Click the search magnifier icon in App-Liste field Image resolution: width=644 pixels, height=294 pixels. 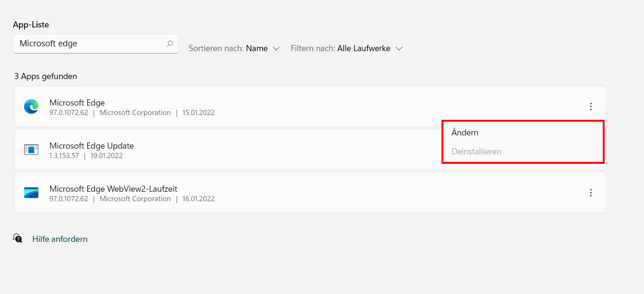pos(170,44)
